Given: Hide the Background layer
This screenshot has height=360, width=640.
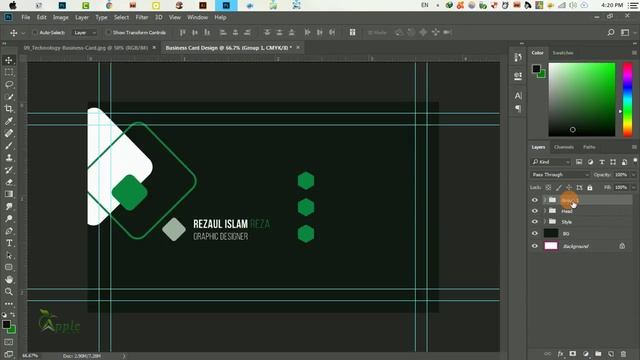Looking at the screenshot, I should tap(535, 246).
